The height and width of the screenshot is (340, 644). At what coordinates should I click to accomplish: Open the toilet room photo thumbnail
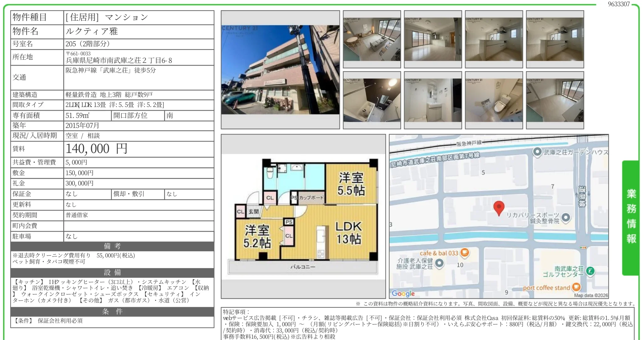pyautogui.click(x=494, y=100)
